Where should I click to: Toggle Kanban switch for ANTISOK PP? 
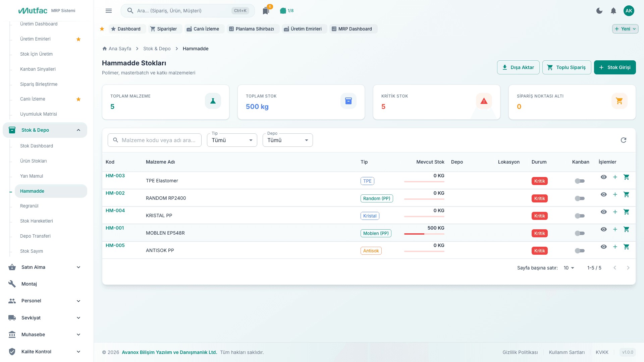pyautogui.click(x=580, y=251)
